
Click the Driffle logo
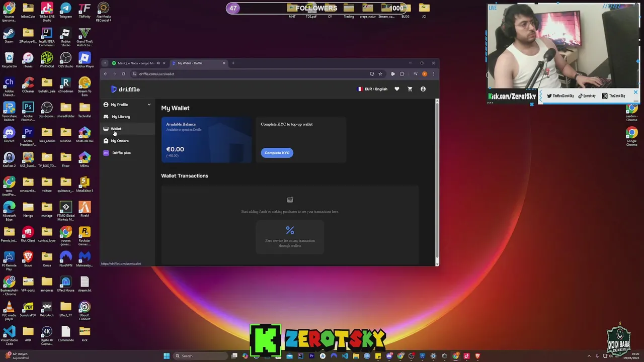pos(126,89)
